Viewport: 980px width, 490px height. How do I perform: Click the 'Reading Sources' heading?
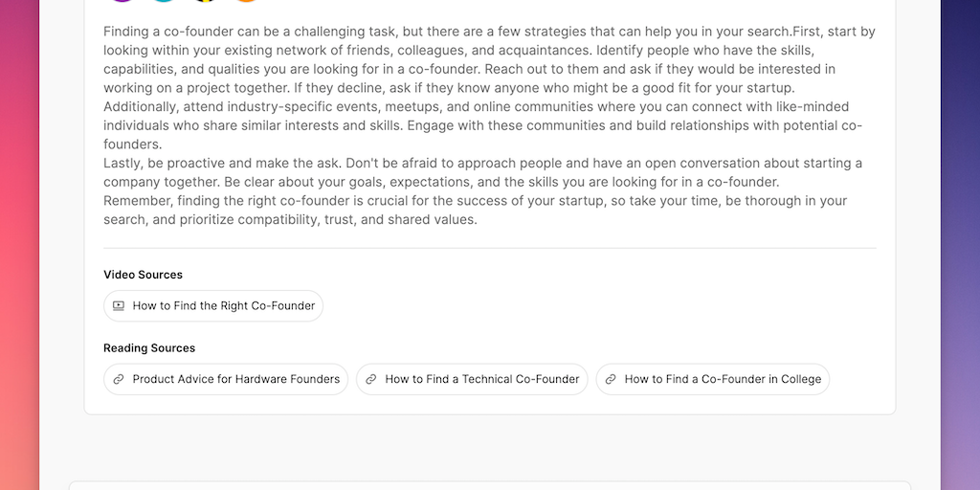click(x=149, y=348)
